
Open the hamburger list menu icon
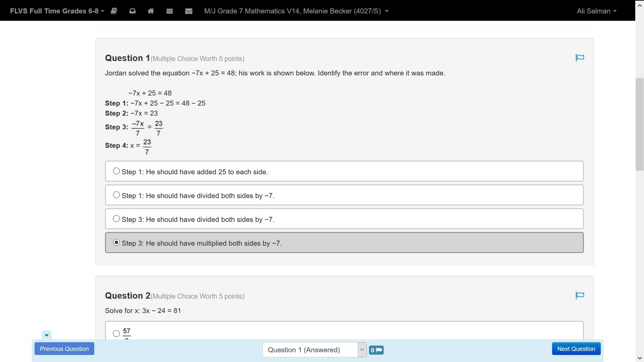pos(169,11)
